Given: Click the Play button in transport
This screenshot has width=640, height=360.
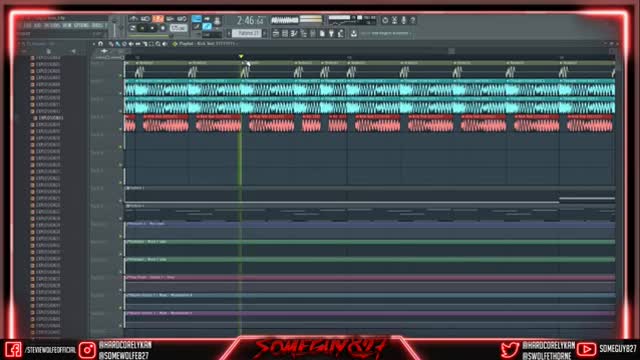Looking at the screenshot, I should point(142,28).
